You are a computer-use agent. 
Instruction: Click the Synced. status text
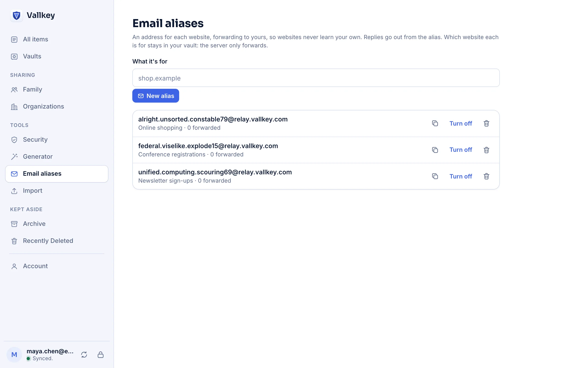[42, 359]
